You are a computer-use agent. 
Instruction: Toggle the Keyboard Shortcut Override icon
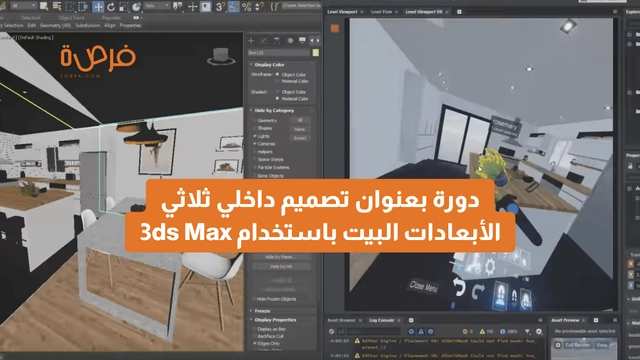[x=206, y=7]
